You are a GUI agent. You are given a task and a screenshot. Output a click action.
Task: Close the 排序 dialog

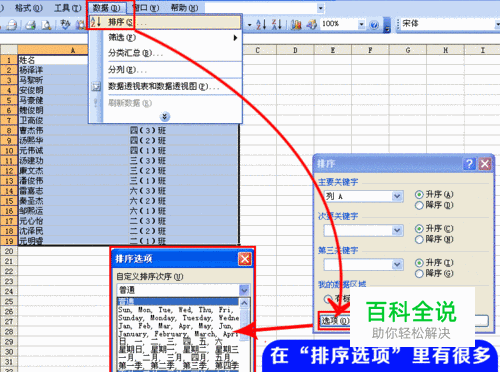(x=485, y=164)
